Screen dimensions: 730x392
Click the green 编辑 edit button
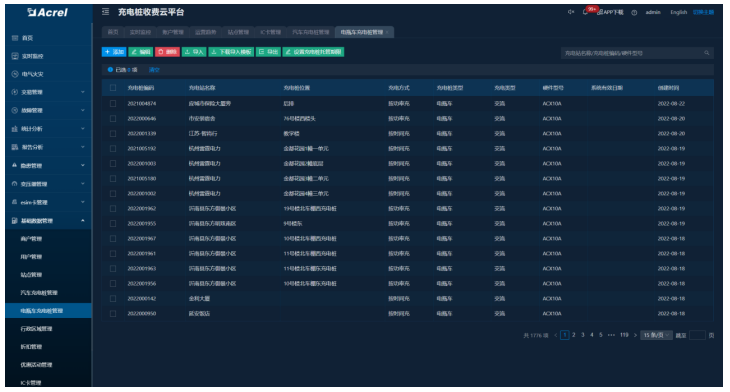coord(141,52)
